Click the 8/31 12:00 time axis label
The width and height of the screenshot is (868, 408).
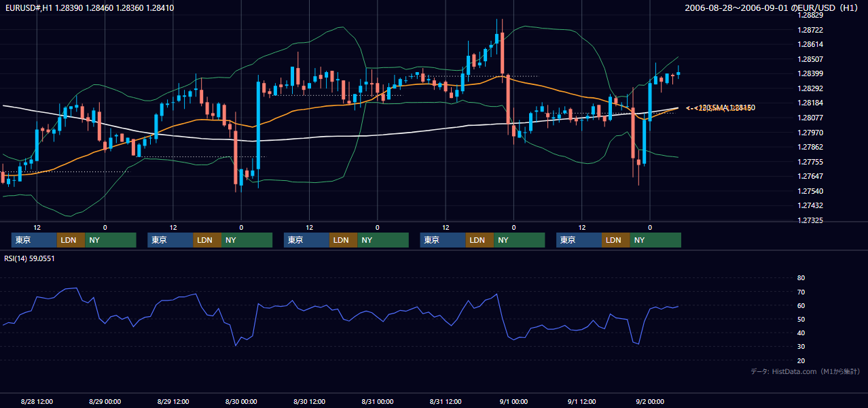[446, 401]
